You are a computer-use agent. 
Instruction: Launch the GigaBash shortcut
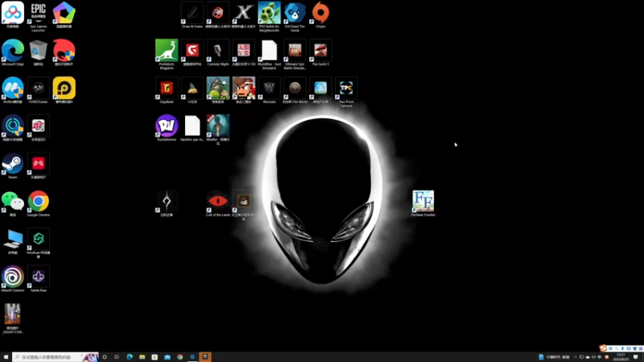point(167,90)
